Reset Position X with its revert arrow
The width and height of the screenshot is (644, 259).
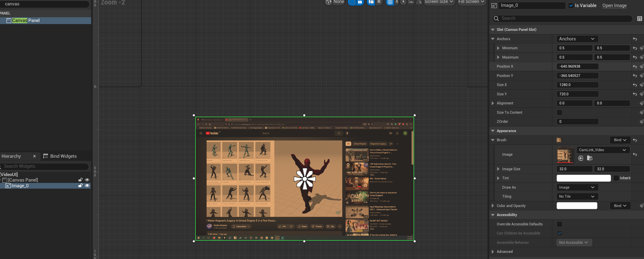click(x=635, y=67)
